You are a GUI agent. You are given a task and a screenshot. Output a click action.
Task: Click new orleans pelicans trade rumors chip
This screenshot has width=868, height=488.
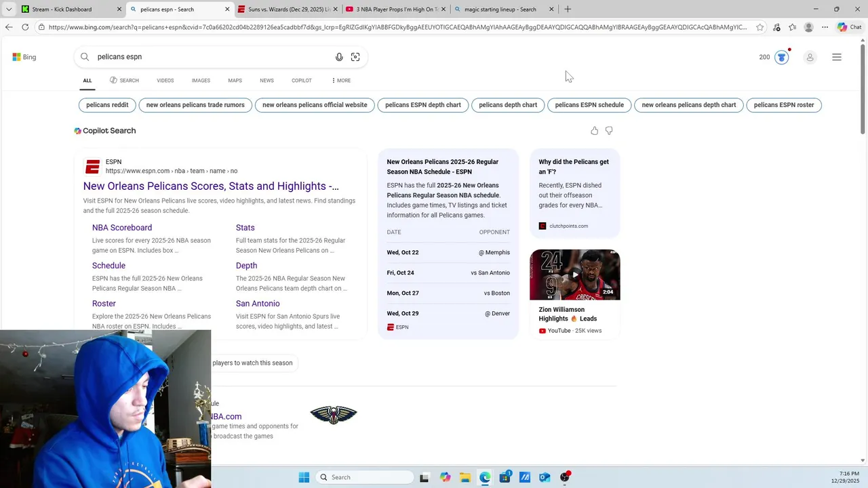coord(195,105)
